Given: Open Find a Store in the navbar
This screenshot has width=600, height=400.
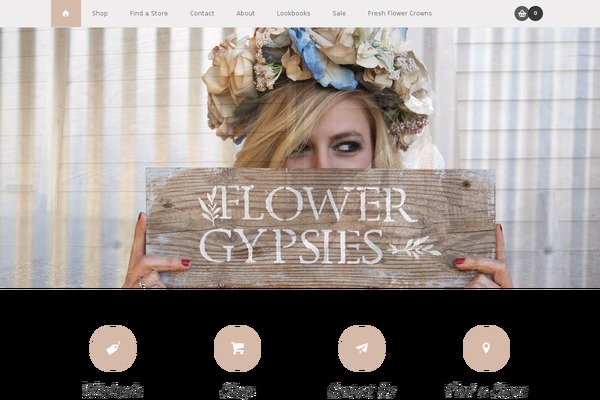Looking at the screenshot, I should (148, 13).
